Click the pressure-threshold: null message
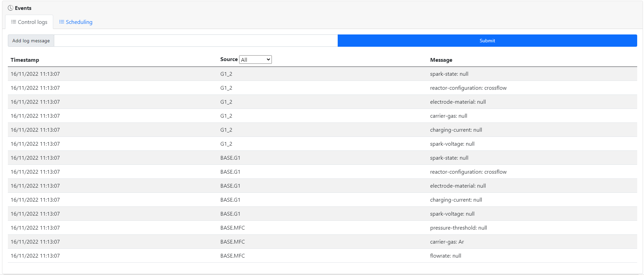 pyautogui.click(x=458, y=228)
